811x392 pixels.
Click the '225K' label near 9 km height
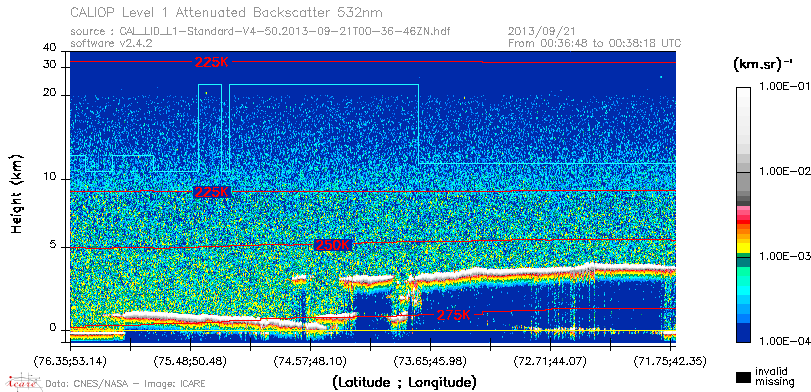pyautogui.click(x=211, y=192)
